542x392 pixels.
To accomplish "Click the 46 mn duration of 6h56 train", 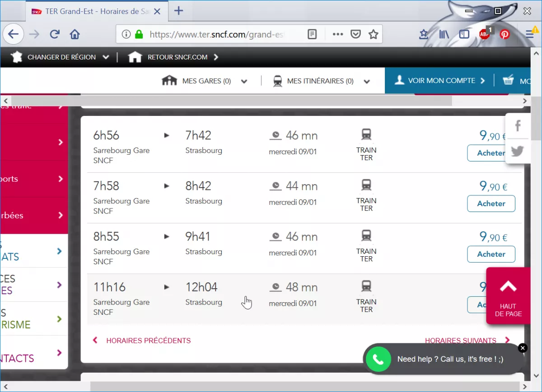I will click(x=301, y=135).
